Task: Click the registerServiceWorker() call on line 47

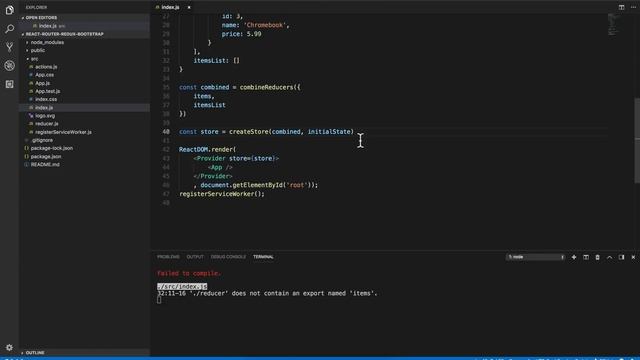Action: coord(222,194)
